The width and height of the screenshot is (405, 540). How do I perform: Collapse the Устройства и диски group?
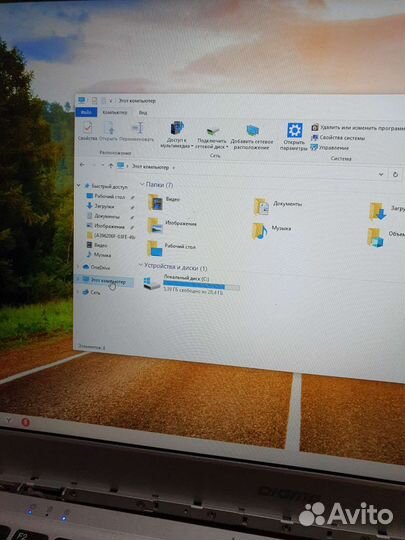[x=140, y=265]
